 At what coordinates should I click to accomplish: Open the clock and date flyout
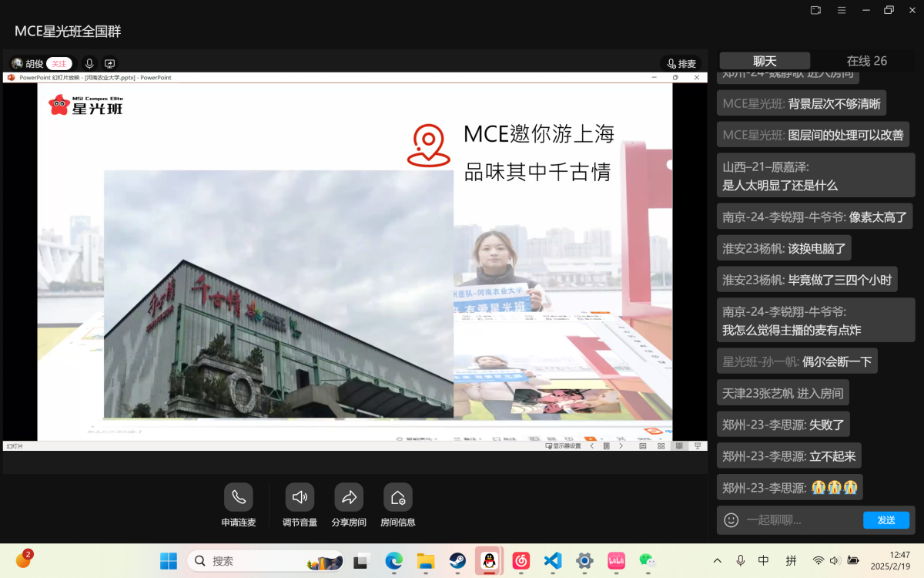[x=899, y=560]
